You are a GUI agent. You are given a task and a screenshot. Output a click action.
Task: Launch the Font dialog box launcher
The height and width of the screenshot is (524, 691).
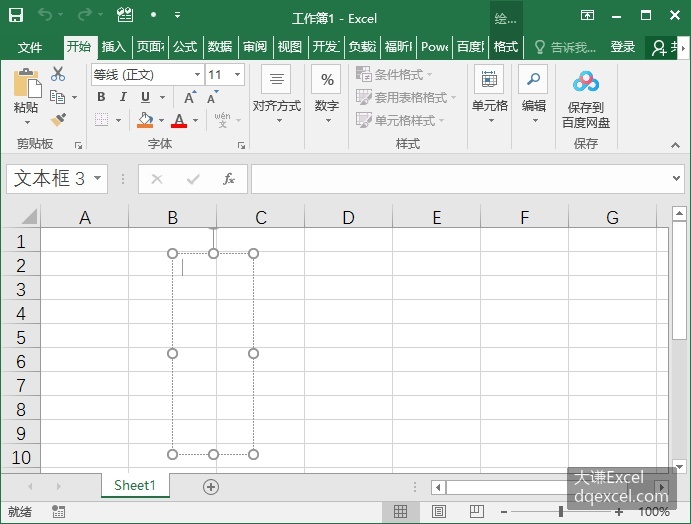click(x=241, y=145)
